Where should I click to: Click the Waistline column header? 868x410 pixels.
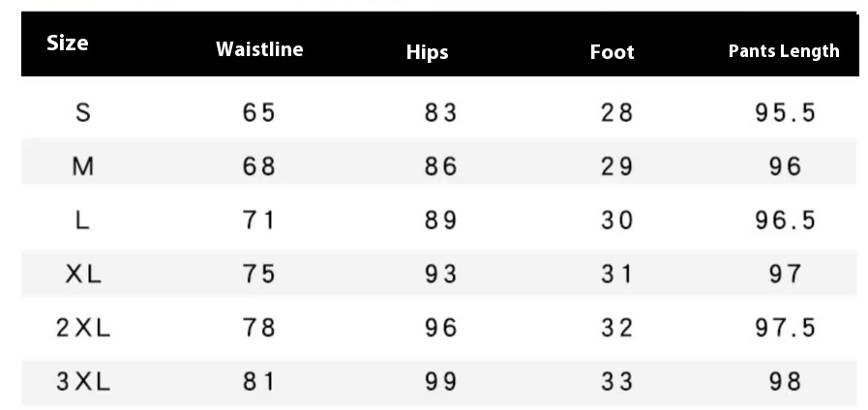pyautogui.click(x=259, y=49)
